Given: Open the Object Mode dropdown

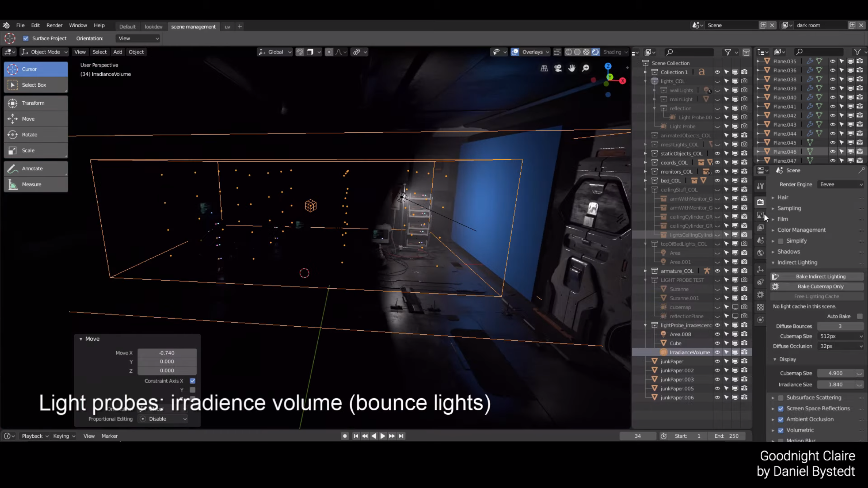Looking at the screenshot, I should point(44,52).
